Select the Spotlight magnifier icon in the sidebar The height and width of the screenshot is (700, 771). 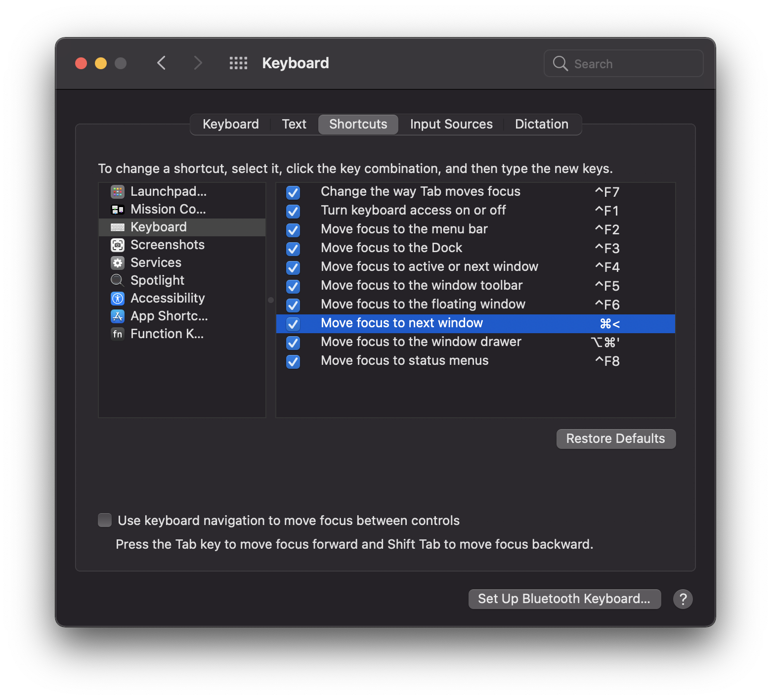click(117, 280)
